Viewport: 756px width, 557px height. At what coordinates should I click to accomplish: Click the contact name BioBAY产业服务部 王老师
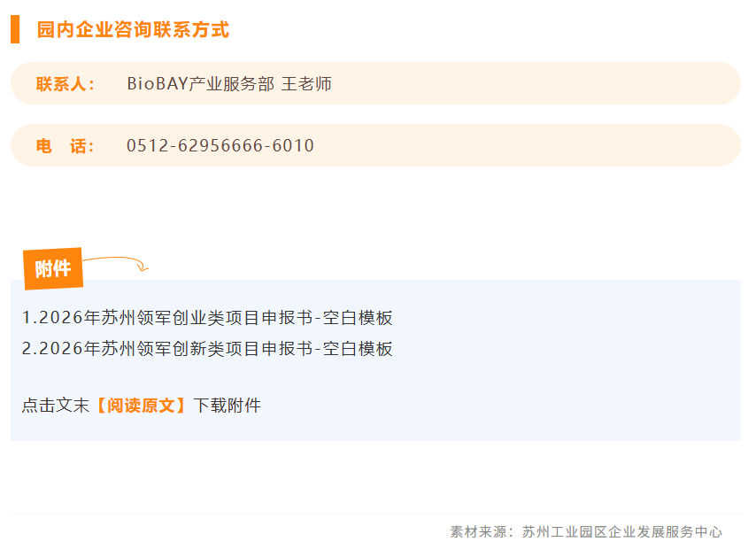pyautogui.click(x=229, y=84)
